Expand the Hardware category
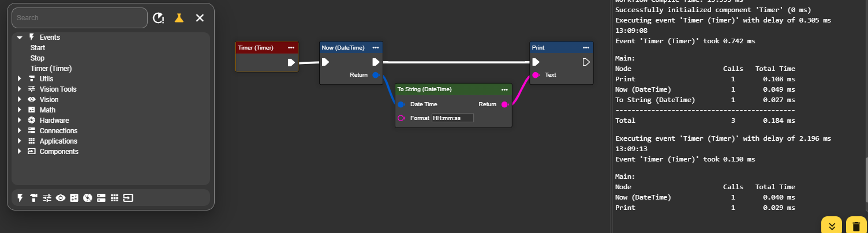This screenshot has height=233, width=868. [20, 121]
